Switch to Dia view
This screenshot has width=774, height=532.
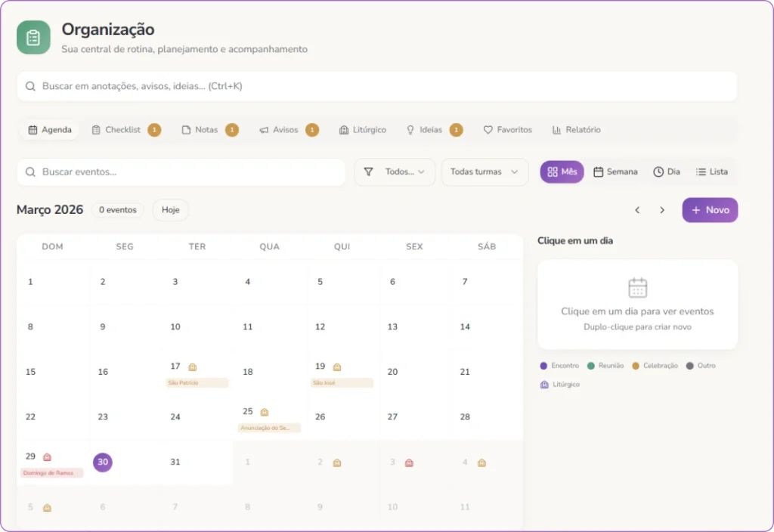667,172
